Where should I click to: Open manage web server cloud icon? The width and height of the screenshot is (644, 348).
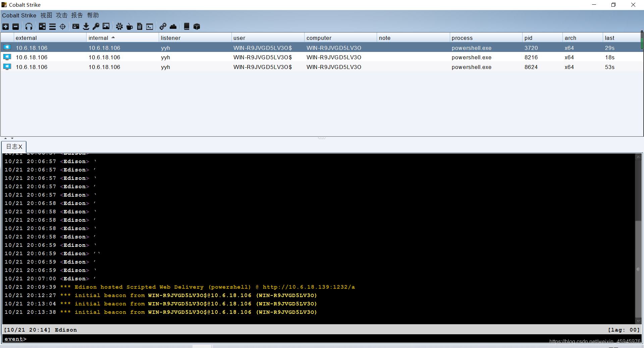pos(173,26)
